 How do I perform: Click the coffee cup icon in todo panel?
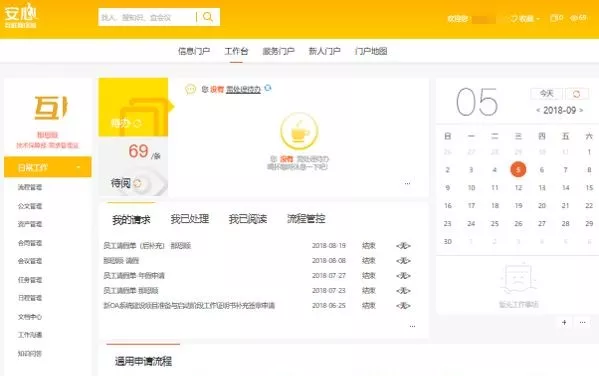[x=299, y=131]
